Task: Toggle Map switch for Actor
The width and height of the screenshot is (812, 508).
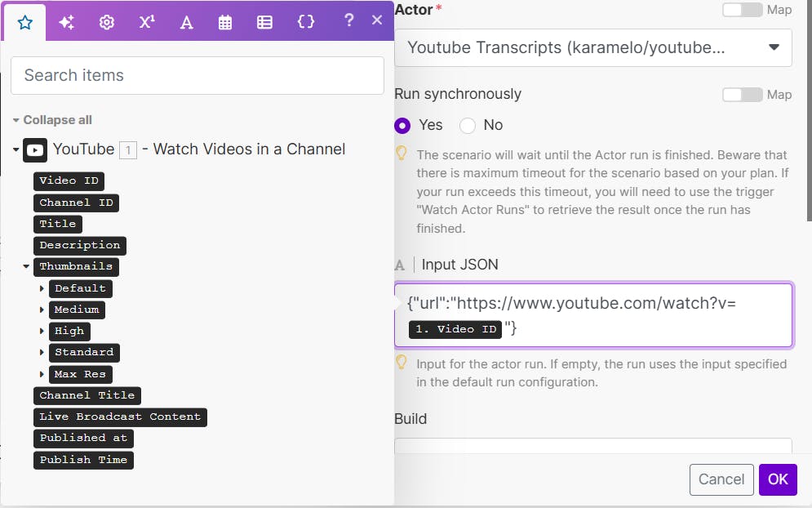Action: coord(742,10)
